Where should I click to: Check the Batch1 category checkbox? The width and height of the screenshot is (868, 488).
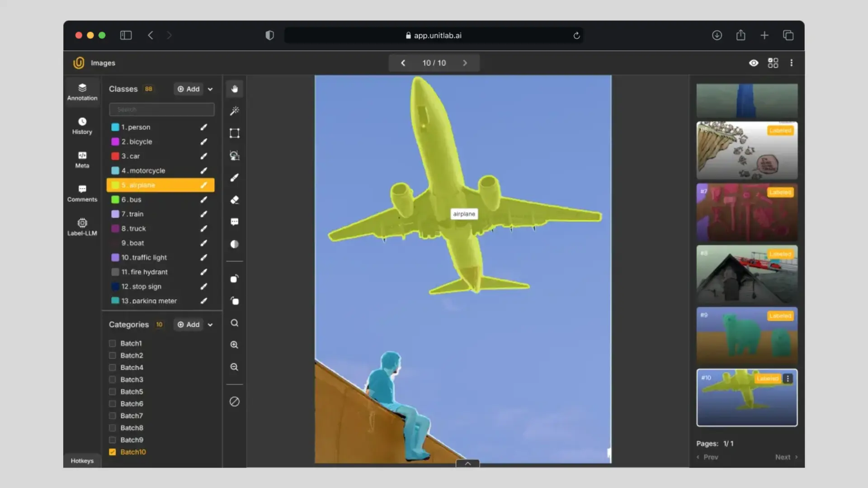[x=113, y=343]
